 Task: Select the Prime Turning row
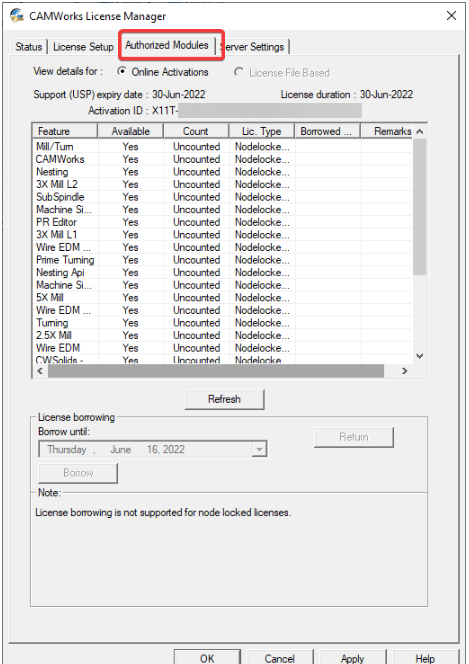[x=222, y=260]
